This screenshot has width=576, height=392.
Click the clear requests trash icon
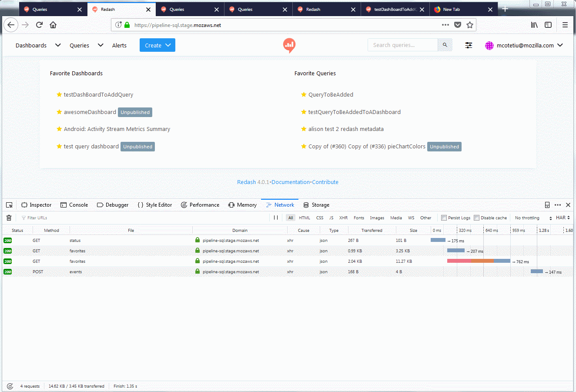click(x=9, y=217)
